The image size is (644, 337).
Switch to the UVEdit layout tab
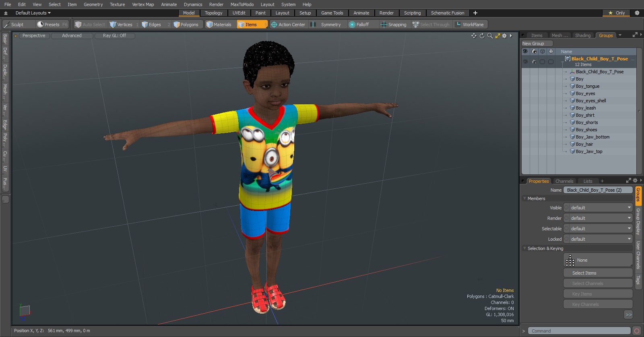pyautogui.click(x=239, y=13)
